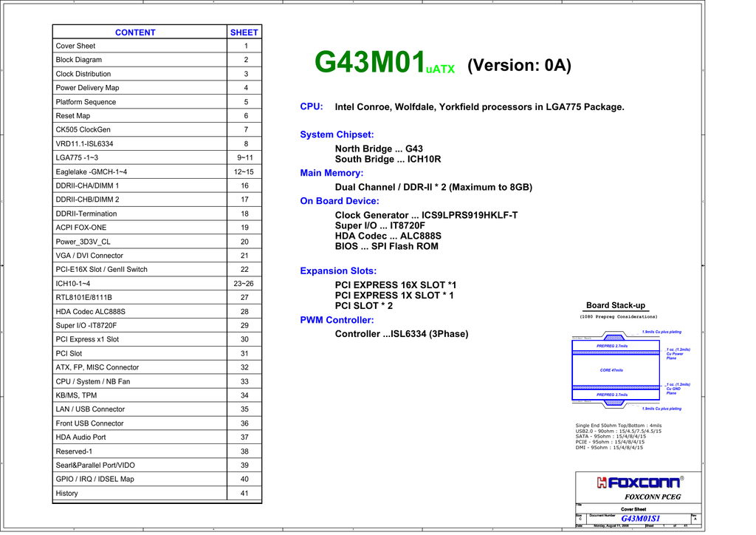The width and height of the screenshot is (756, 535).
Task: Select the 'Cover Sheet' row in the contents table
Action: pos(157,46)
